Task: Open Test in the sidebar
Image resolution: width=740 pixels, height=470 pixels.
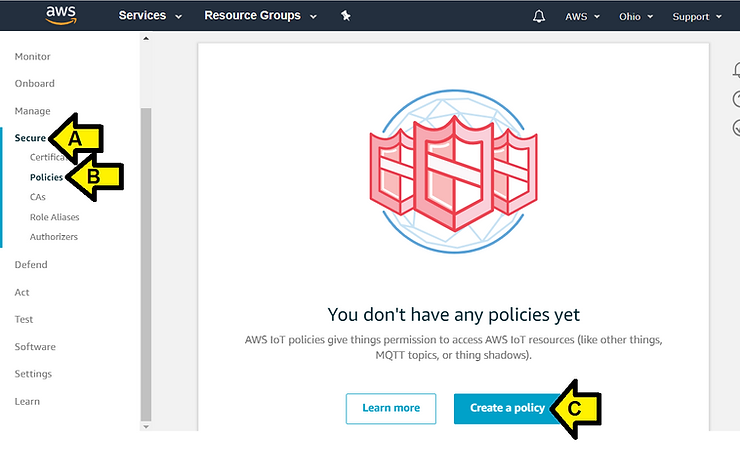Action: point(24,319)
